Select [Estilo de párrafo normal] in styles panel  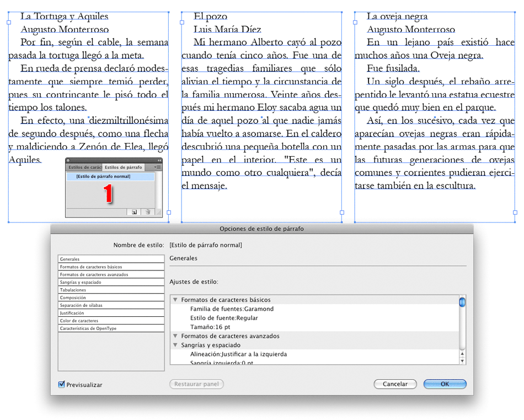pos(111,177)
